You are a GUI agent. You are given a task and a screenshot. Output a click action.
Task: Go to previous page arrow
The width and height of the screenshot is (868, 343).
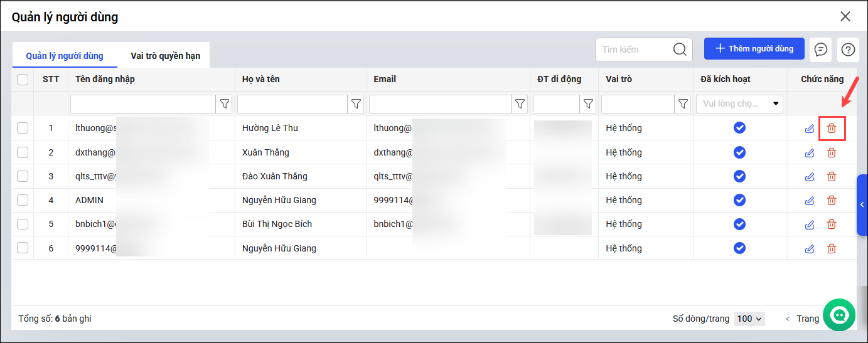click(x=788, y=319)
